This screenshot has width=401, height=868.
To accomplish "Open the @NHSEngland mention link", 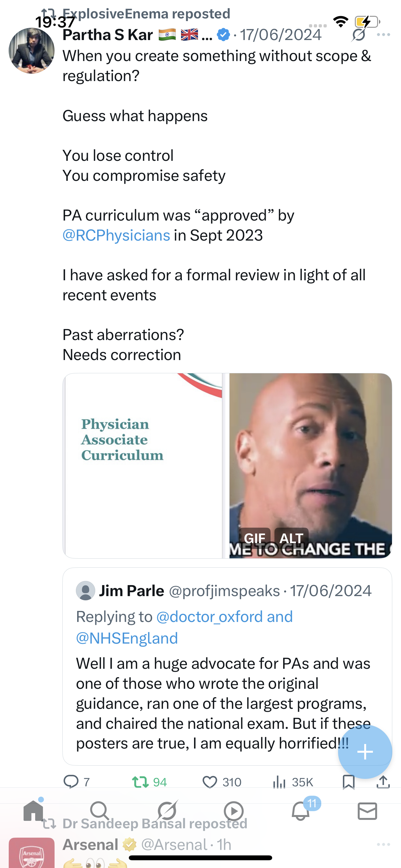I will tap(127, 638).
